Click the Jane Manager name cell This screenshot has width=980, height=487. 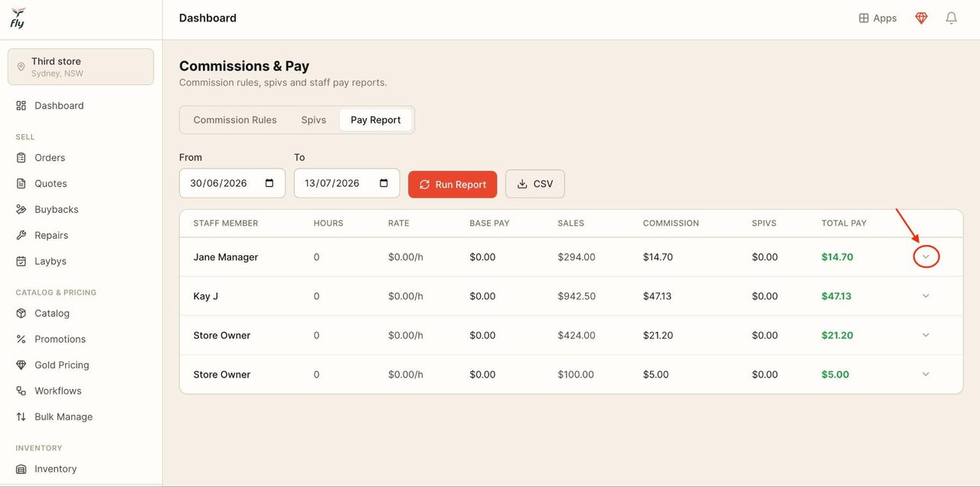coord(226,257)
